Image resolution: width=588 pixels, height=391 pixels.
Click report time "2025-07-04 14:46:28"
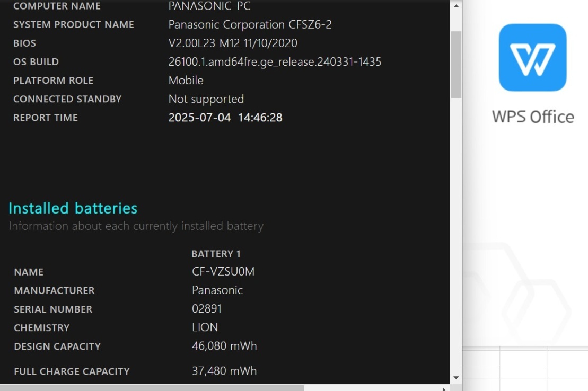(225, 118)
